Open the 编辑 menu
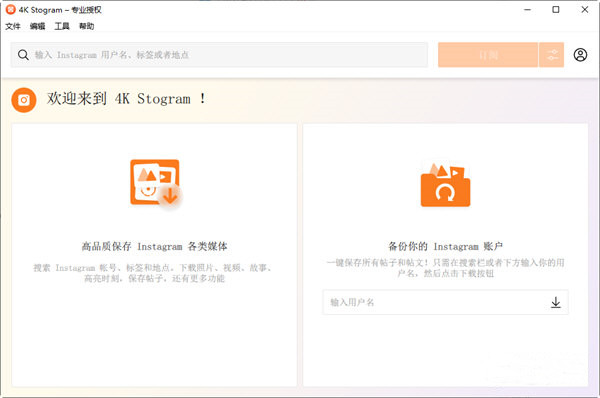This screenshot has width=600, height=398. tap(38, 26)
